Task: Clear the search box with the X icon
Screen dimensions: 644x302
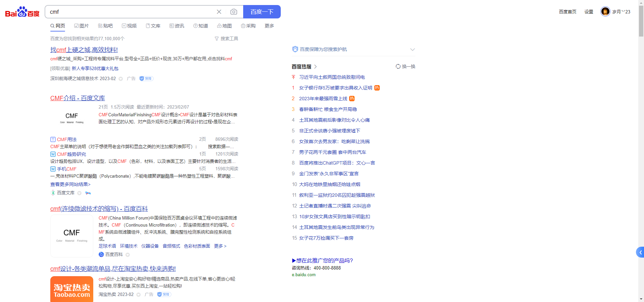Action: click(219, 12)
